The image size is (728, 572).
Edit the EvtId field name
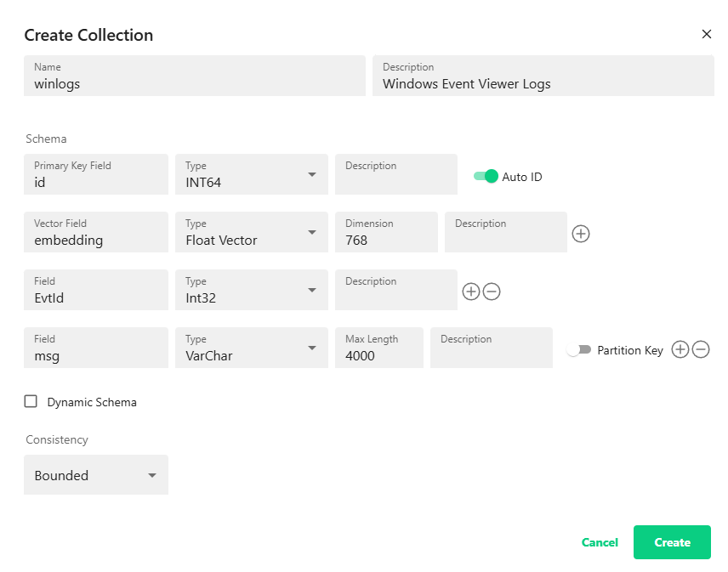click(x=96, y=290)
